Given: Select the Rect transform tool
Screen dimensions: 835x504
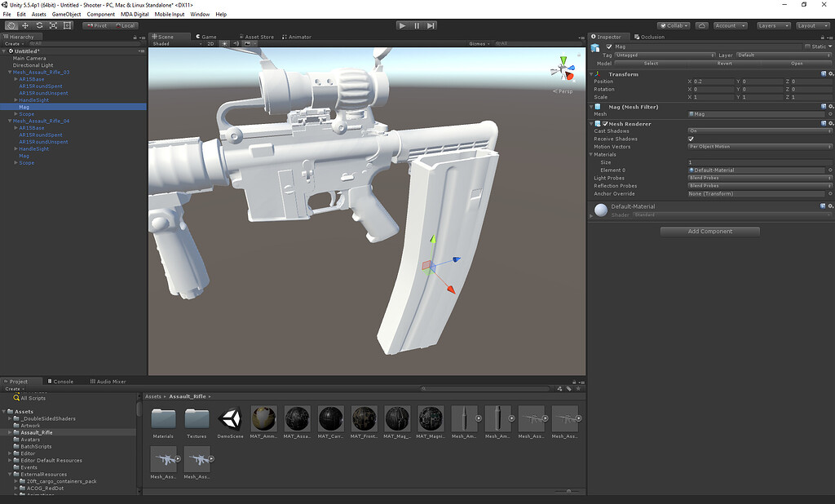Looking at the screenshot, I should 68,25.
